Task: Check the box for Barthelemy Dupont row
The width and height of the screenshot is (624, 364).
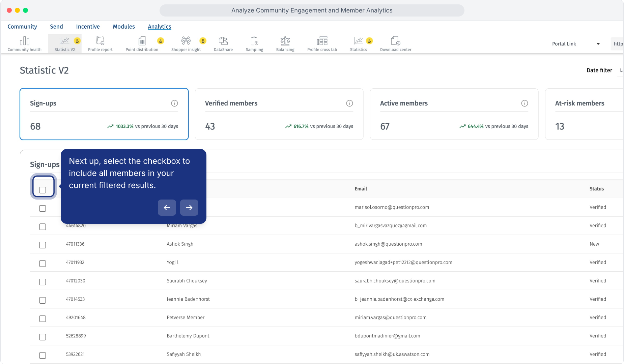Action: pos(42,337)
